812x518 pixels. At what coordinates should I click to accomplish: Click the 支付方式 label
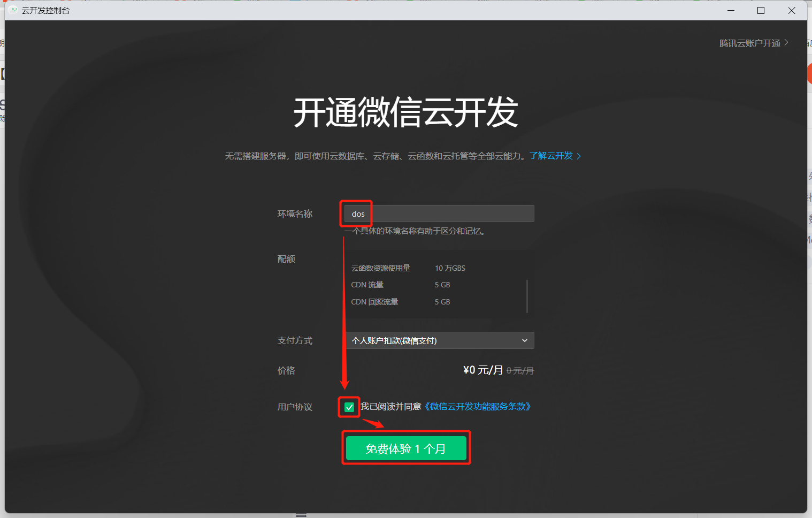coord(295,341)
